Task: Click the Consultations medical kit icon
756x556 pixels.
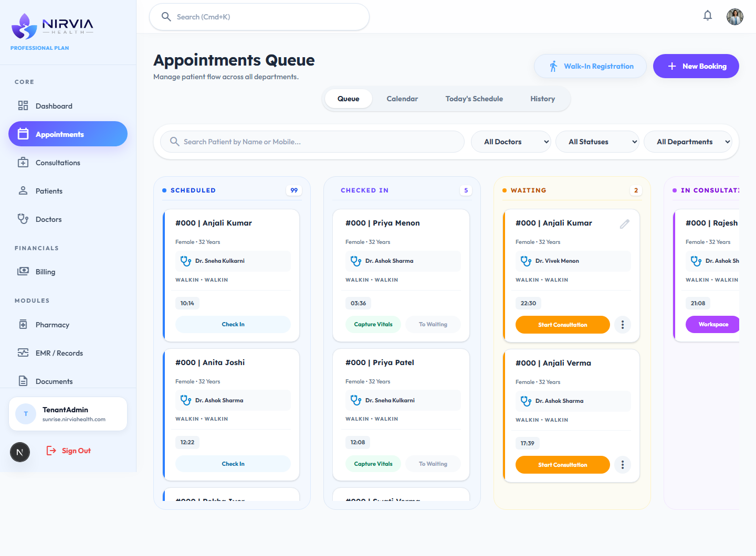Action: coord(23,162)
